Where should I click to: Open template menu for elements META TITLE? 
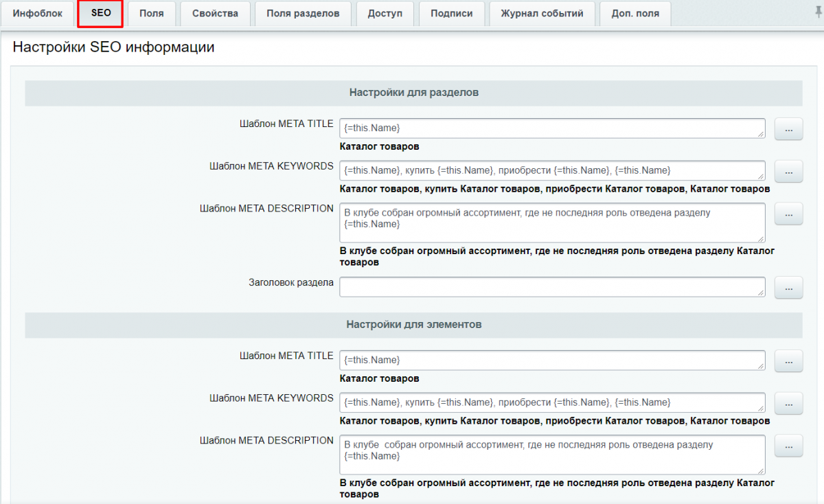(788, 361)
